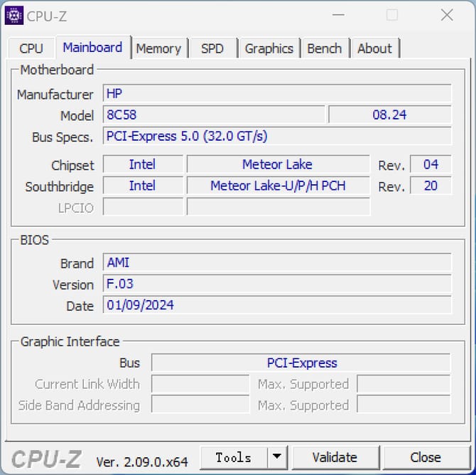Open the Graphics tab
This screenshot has width=476, height=475.
[x=269, y=48]
